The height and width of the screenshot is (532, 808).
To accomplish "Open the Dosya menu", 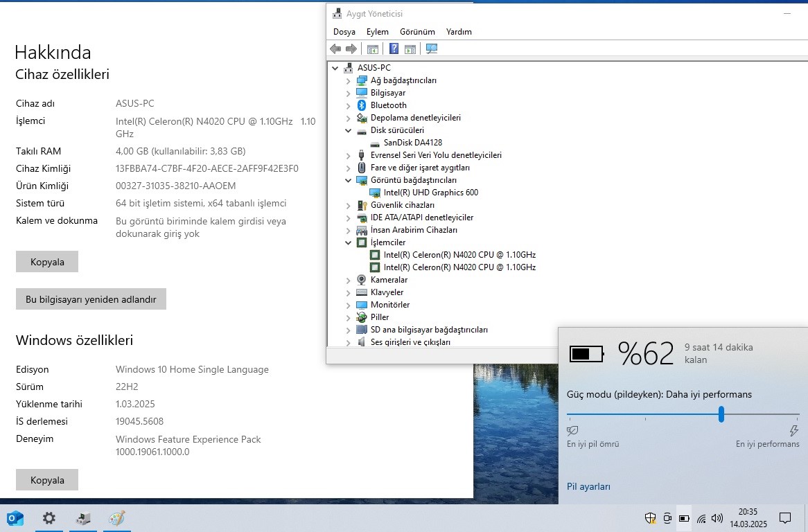I will point(344,32).
